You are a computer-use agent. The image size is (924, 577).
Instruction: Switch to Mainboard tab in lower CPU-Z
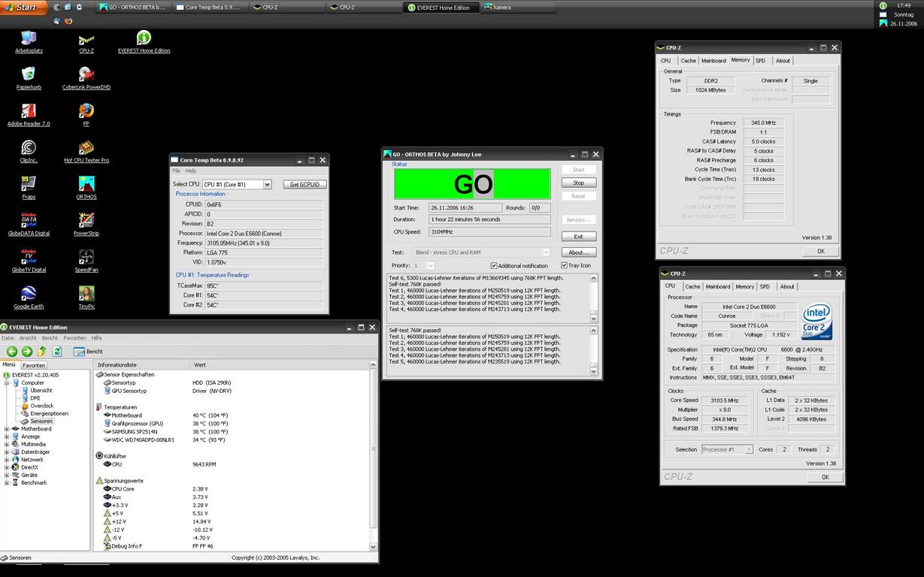coord(717,286)
